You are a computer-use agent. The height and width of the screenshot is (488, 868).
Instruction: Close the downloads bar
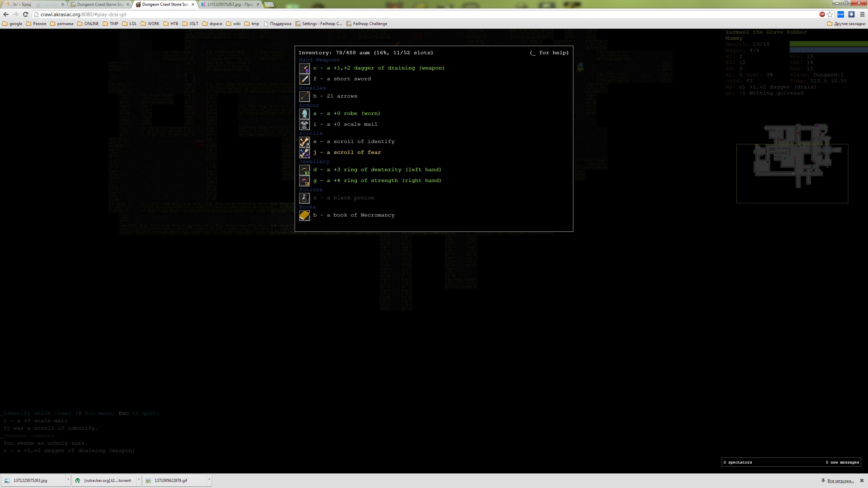pyautogui.click(x=862, y=481)
